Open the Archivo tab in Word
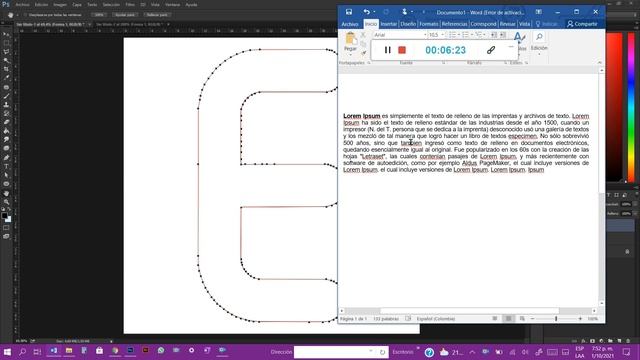Screen dimensions: 640x360 (x=350, y=24)
